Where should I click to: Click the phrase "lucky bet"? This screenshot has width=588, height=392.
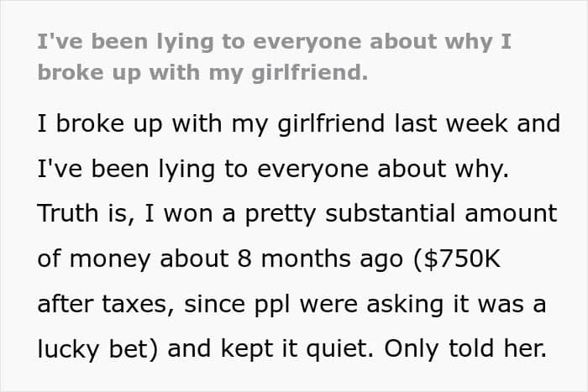pos(100,347)
